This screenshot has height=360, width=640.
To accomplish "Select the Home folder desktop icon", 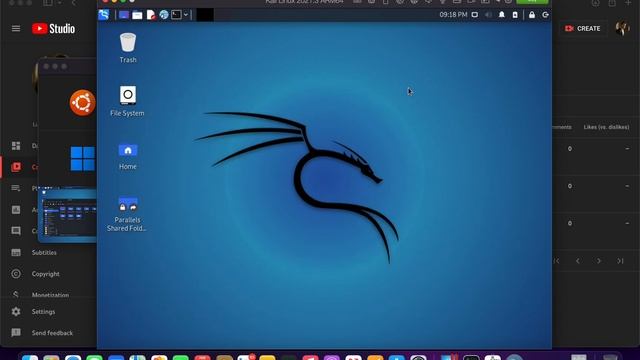I will pyautogui.click(x=128, y=155).
